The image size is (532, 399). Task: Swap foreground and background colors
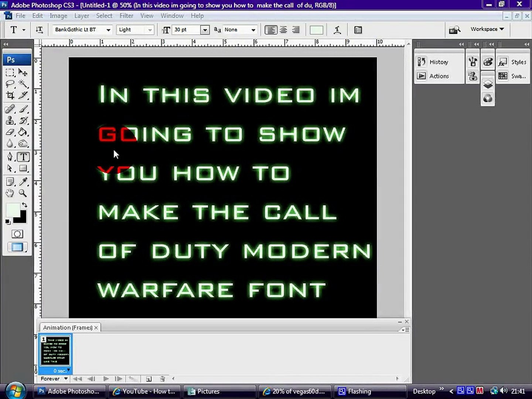(24, 205)
